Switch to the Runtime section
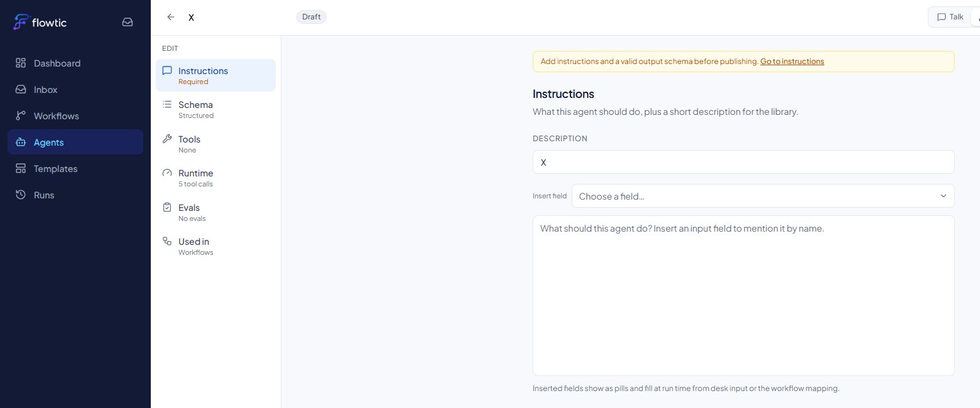 (215, 178)
